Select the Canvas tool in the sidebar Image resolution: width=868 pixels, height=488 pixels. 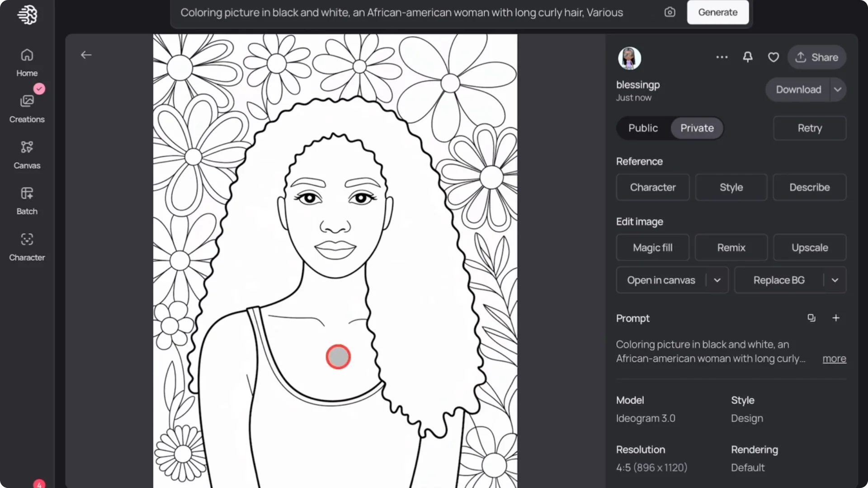pyautogui.click(x=27, y=154)
